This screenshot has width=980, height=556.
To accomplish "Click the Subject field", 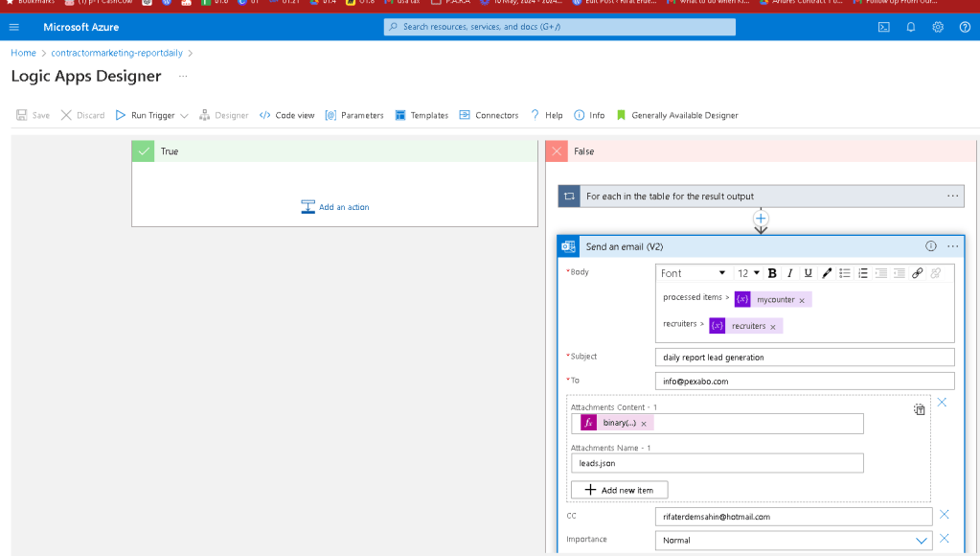I will tap(805, 358).
